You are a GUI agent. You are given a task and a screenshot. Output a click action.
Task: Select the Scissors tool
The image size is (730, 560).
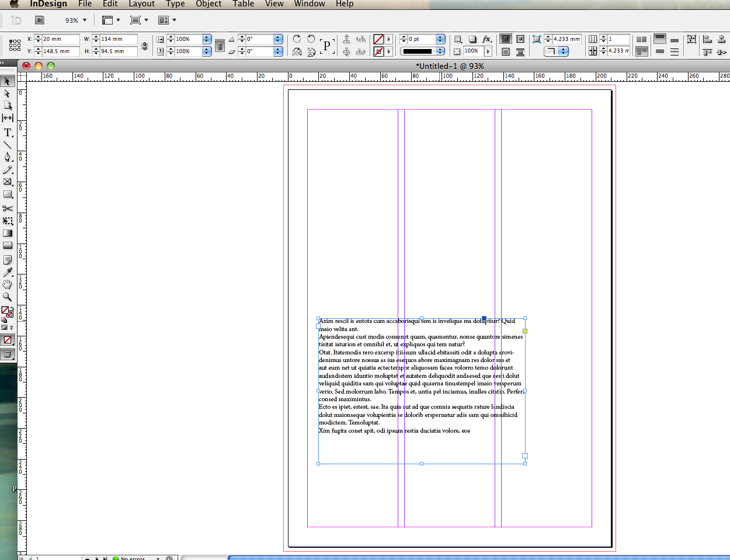[8, 208]
